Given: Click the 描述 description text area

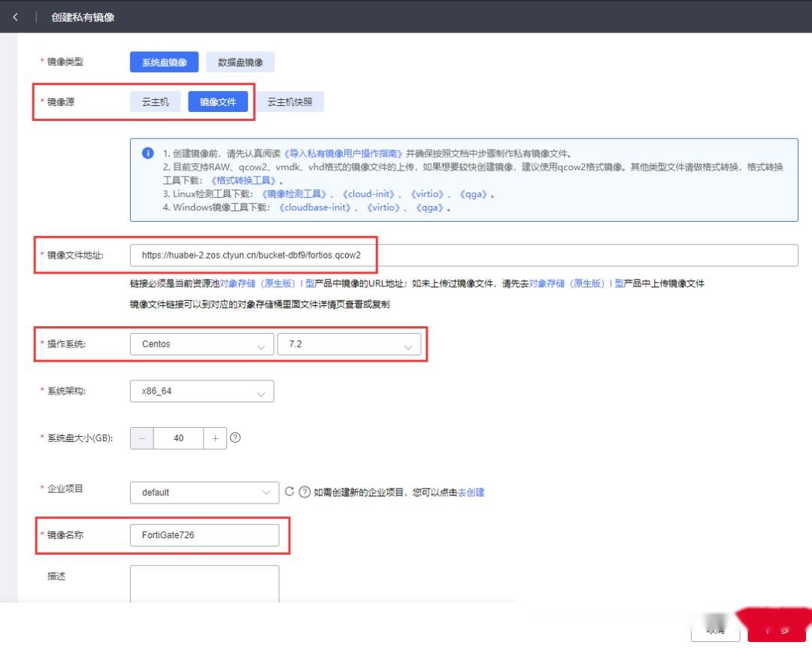Looking at the screenshot, I should (205, 584).
